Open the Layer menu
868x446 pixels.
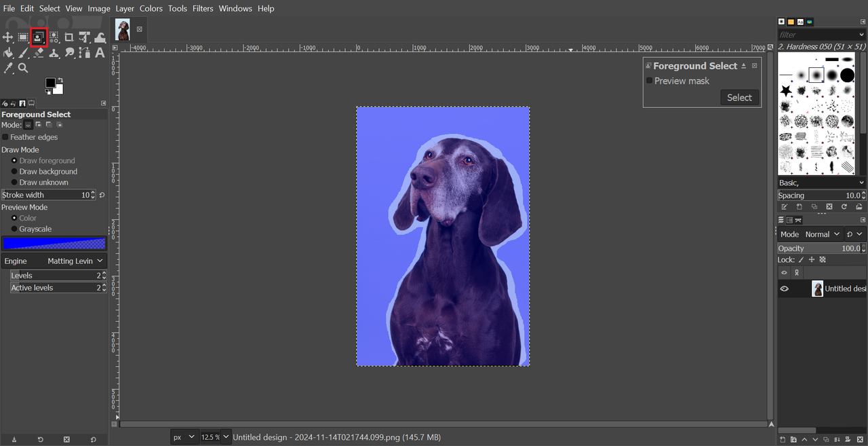coord(125,8)
